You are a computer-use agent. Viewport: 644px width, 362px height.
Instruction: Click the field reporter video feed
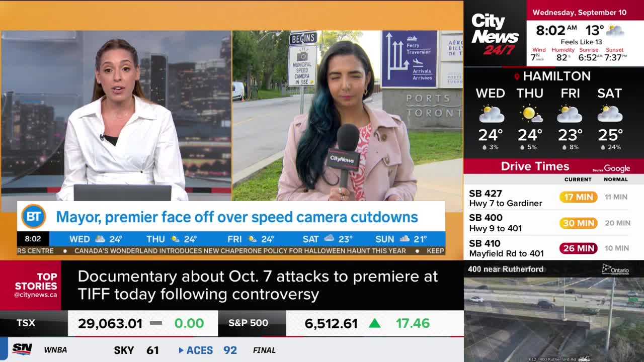point(348,116)
